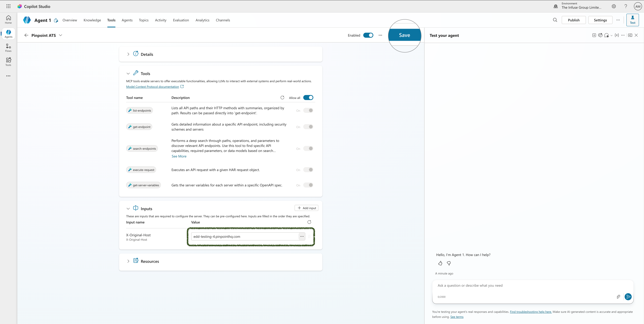The height and width of the screenshot is (324, 644).
Task: Open the Settings button
Action: [x=600, y=20]
